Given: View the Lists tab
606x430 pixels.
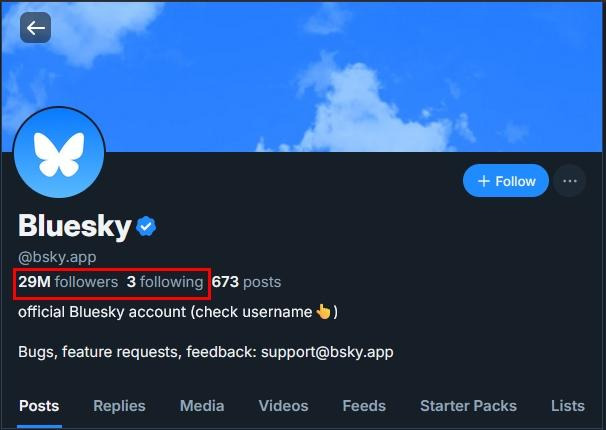Looking at the screenshot, I should click(567, 406).
